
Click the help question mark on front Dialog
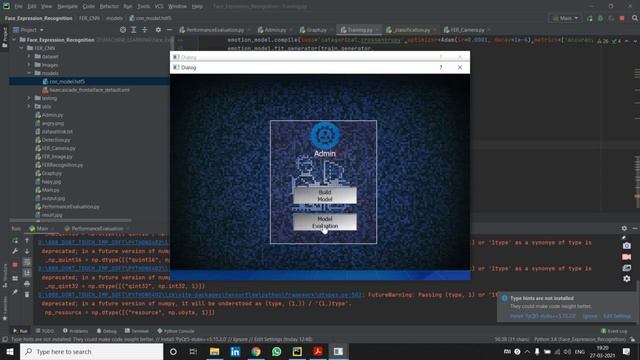(441, 67)
